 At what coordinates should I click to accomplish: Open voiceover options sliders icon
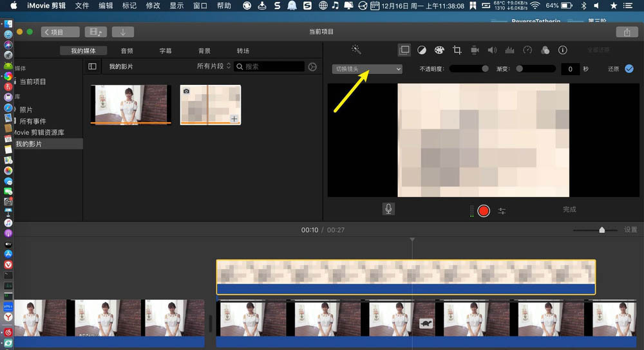pos(502,211)
